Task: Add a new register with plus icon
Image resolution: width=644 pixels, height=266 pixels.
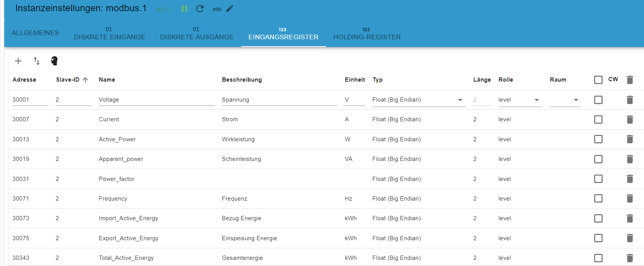Action: point(18,61)
